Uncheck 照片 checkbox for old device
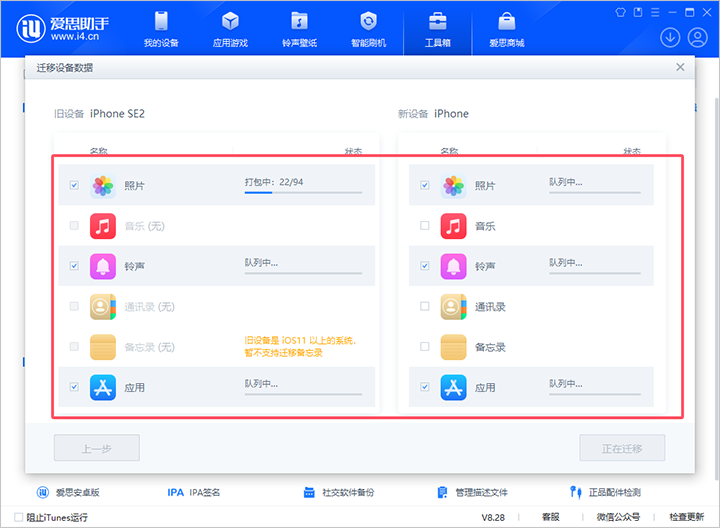 tap(74, 186)
